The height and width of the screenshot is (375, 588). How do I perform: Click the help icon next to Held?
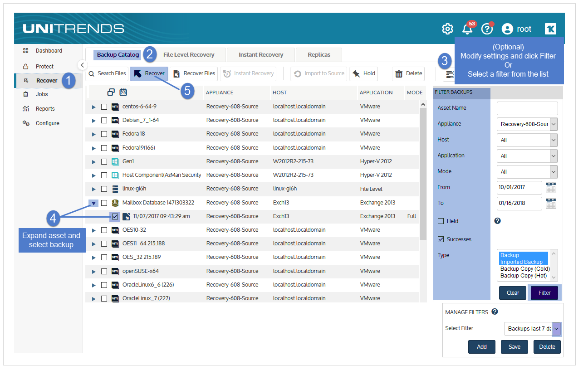click(497, 221)
